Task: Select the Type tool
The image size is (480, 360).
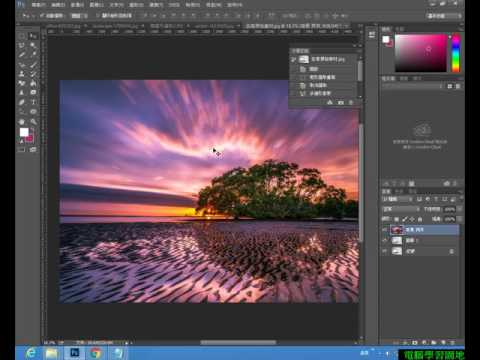Action: click(x=33, y=102)
